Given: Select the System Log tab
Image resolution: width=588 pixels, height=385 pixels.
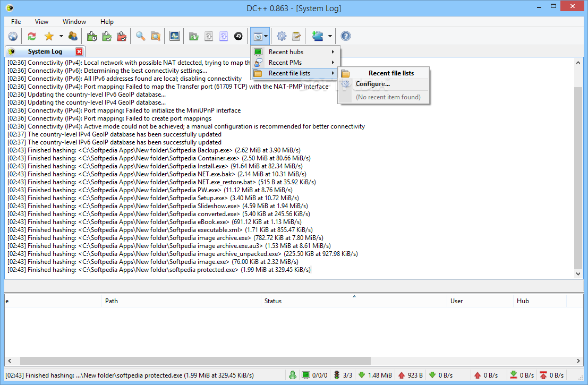Looking at the screenshot, I should click(45, 52).
